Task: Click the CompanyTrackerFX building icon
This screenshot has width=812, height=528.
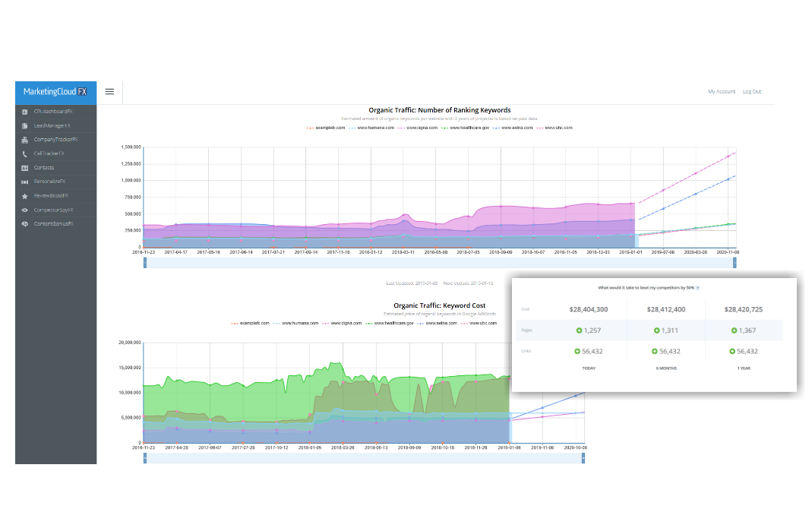Action: coord(24,140)
